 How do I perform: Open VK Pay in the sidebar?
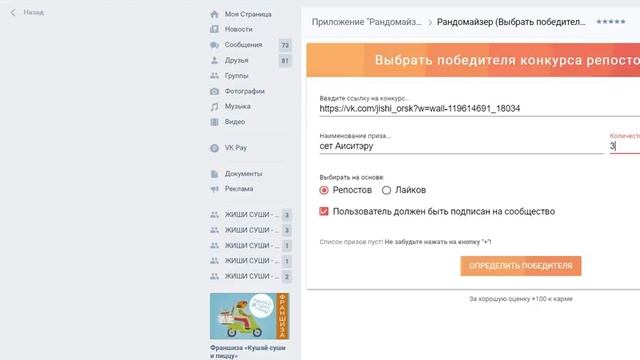pyautogui.click(x=236, y=148)
